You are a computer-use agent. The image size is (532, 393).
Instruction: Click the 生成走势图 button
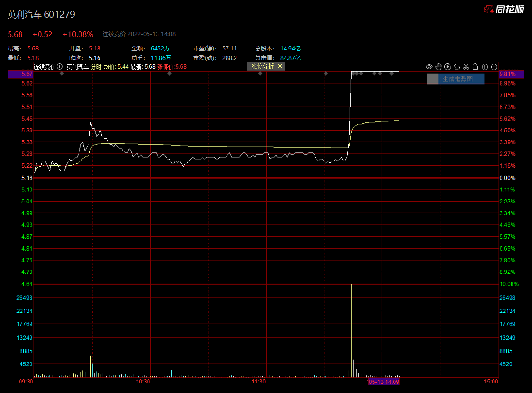456,79
